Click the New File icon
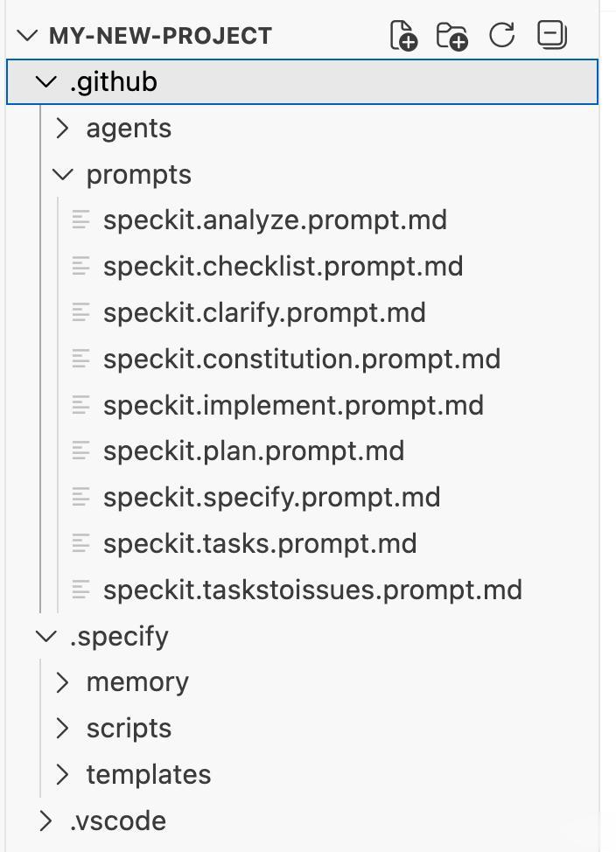 402,36
